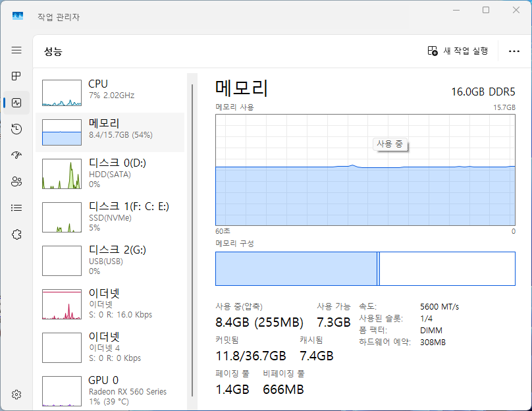
Task: Click the DIMM form factor value
Action: coord(431,331)
